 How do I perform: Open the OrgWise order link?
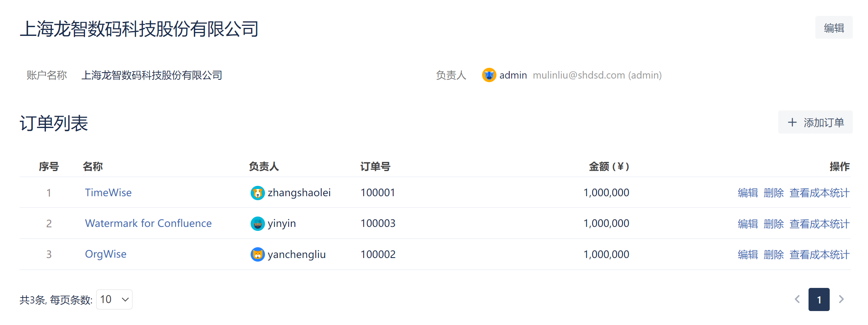(105, 254)
